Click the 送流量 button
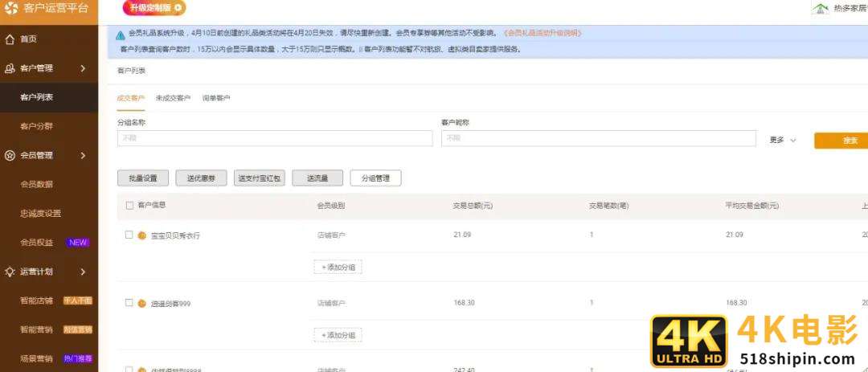Image resolution: width=868 pixels, height=372 pixels. tap(317, 178)
